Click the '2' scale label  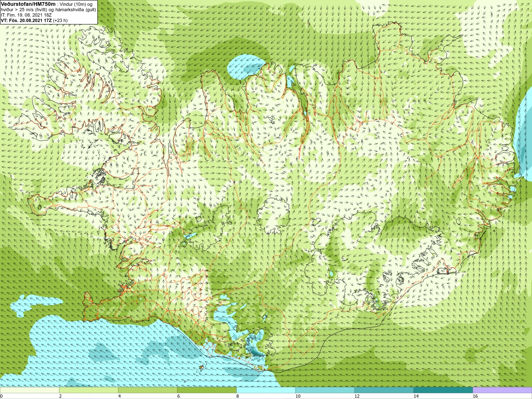(x=60, y=396)
